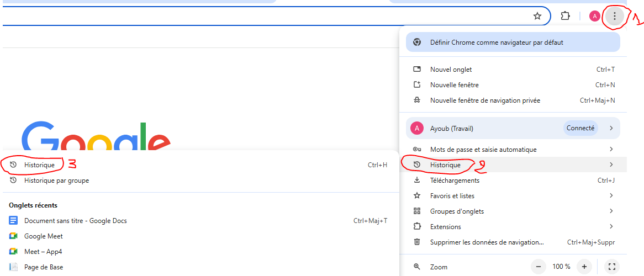This screenshot has width=644, height=276.
Task: Expand the Favoris et listes chevron
Action: coord(611,196)
